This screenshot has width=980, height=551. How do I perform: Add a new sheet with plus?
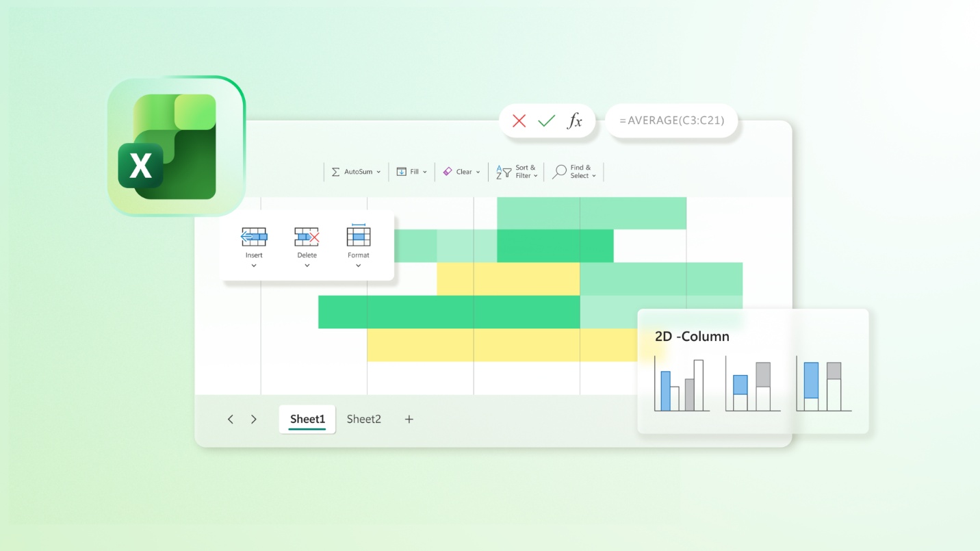pyautogui.click(x=409, y=420)
